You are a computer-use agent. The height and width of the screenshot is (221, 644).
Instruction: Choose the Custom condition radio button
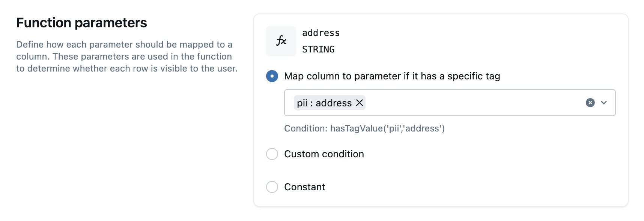272,154
